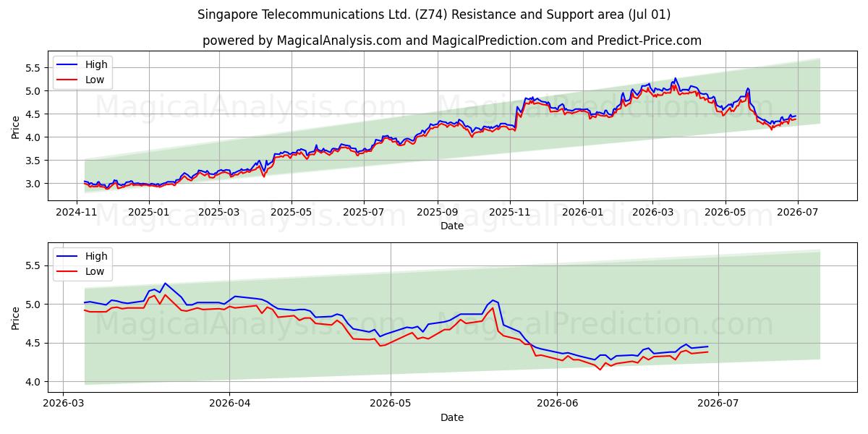Click the '2026-05' tick on the bottom x-axis

pos(391,404)
